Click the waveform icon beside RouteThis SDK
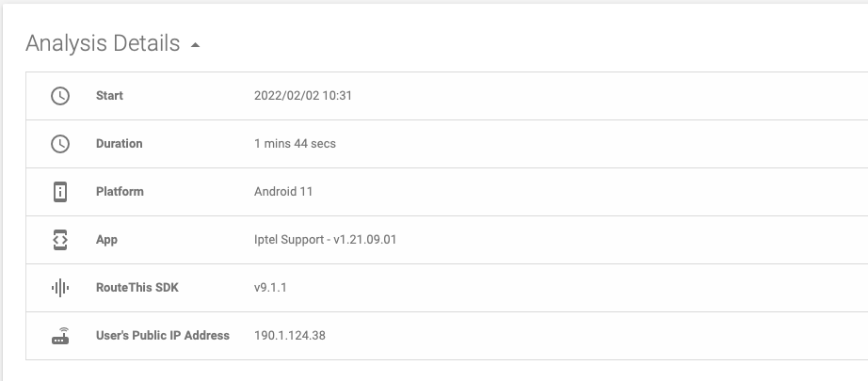 tap(60, 288)
